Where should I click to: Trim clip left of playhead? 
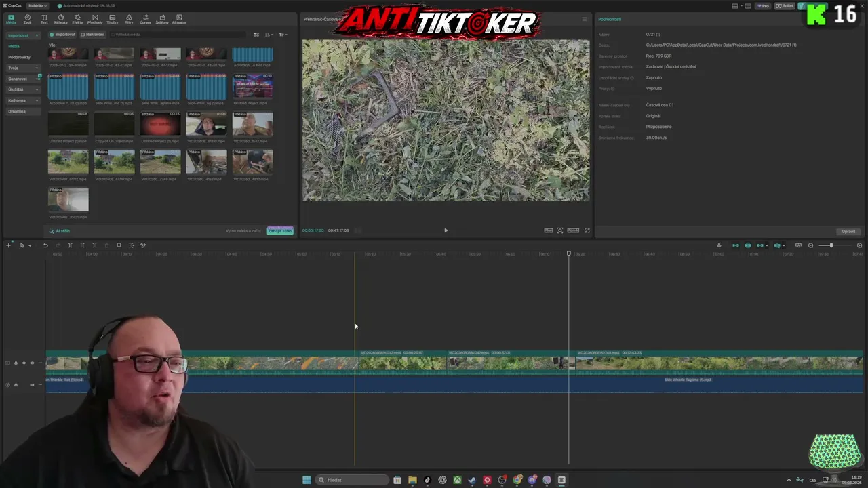[x=83, y=245]
